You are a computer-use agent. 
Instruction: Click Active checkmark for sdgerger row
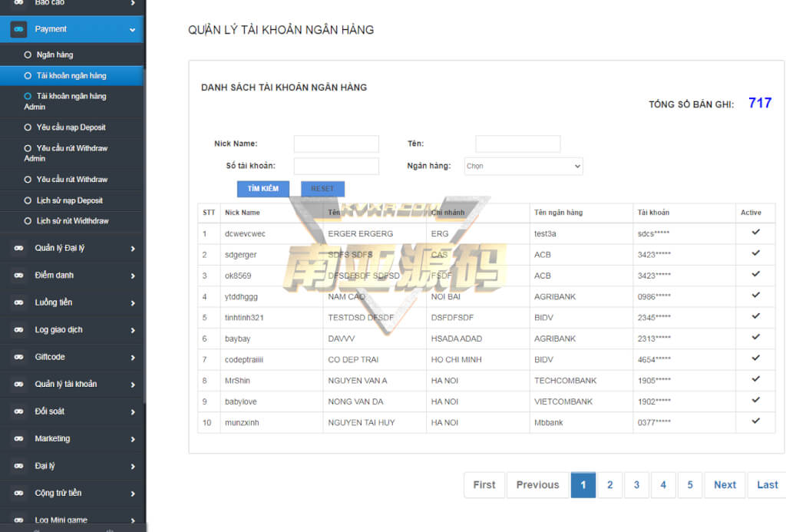click(755, 253)
